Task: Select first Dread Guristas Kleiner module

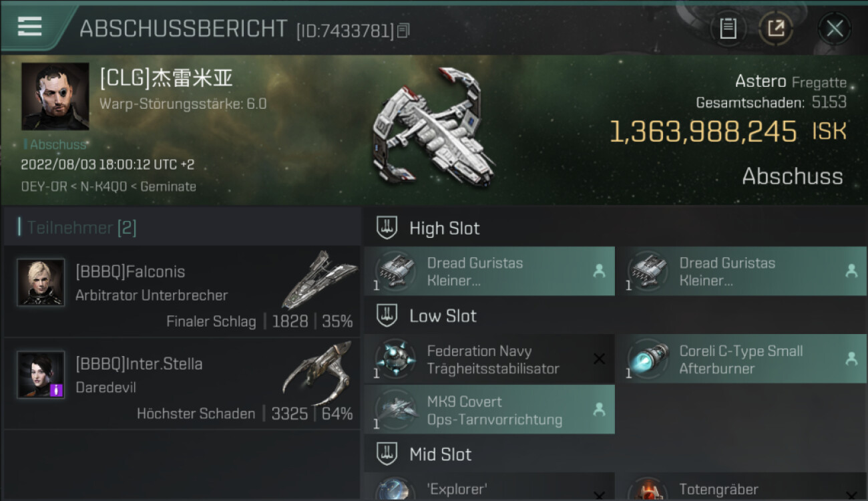Action: pyautogui.click(x=489, y=271)
